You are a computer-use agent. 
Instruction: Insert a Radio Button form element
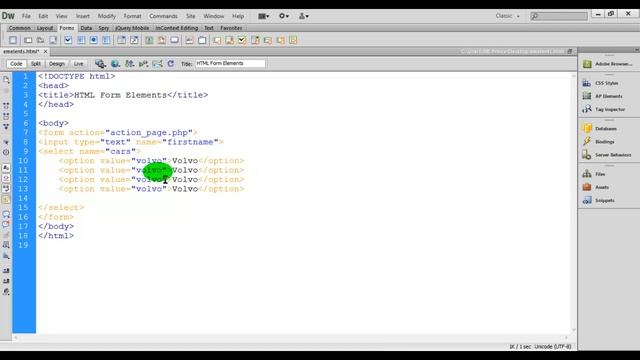click(93, 40)
